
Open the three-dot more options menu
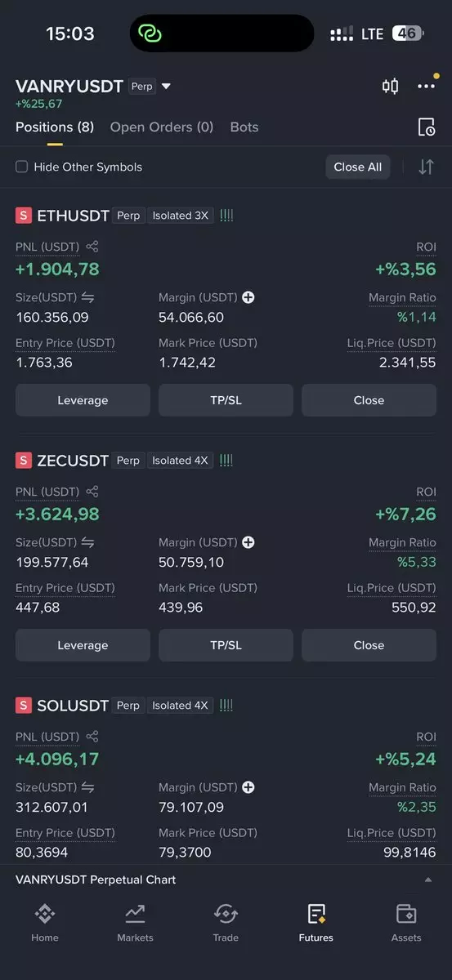pyautogui.click(x=426, y=86)
